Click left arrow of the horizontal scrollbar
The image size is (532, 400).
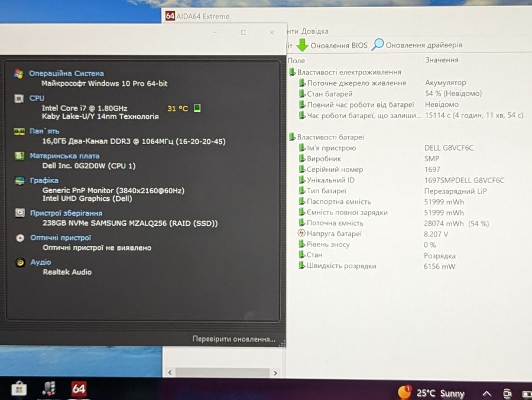click(x=170, y=372)
